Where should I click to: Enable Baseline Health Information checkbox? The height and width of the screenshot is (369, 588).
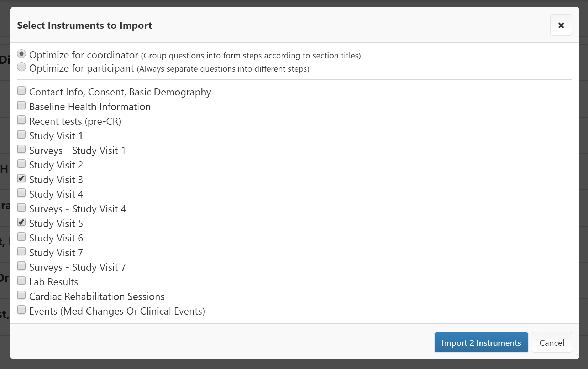tap(22, 105)
